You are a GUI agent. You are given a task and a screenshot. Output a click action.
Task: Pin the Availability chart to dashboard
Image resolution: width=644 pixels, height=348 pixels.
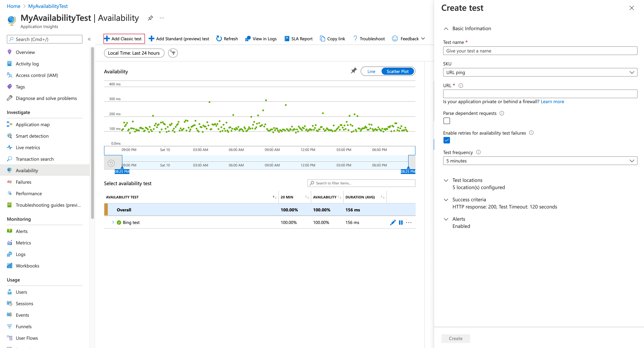pos(353,71)
